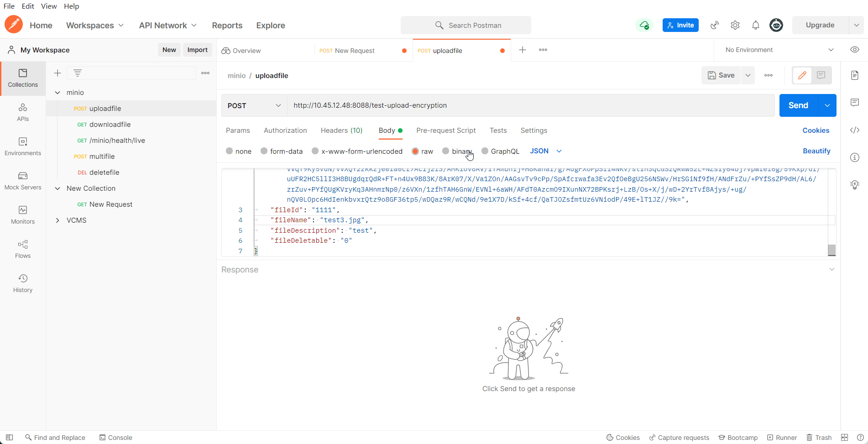868x444 pixels.
Task: Open the Runner from status bar
Action: [782, 437]
